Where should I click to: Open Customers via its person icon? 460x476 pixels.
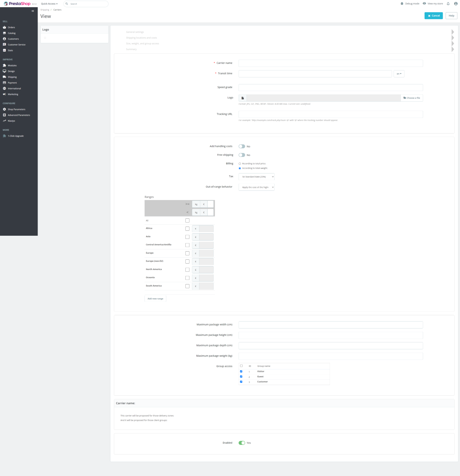coord(4,39)
